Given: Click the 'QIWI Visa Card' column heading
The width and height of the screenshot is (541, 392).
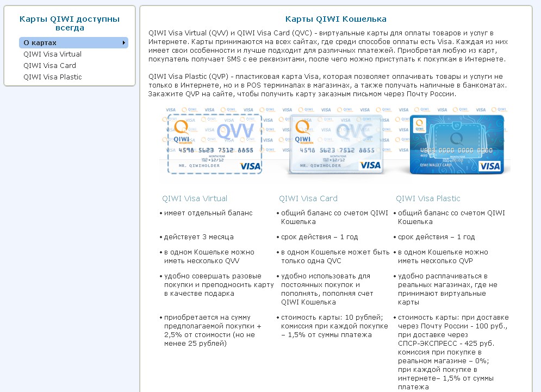Looking at the screenshot, I should (308, 198).
